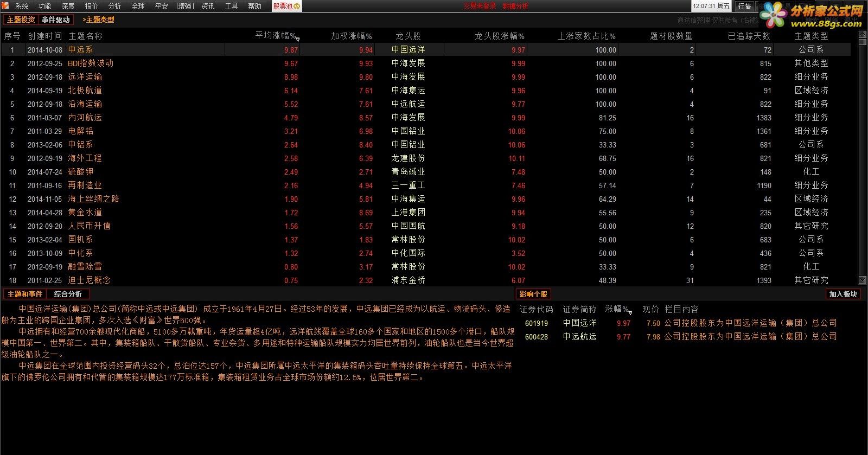Open the 全球 menu
The image size is (868, 455).
(x=138, y=6)
